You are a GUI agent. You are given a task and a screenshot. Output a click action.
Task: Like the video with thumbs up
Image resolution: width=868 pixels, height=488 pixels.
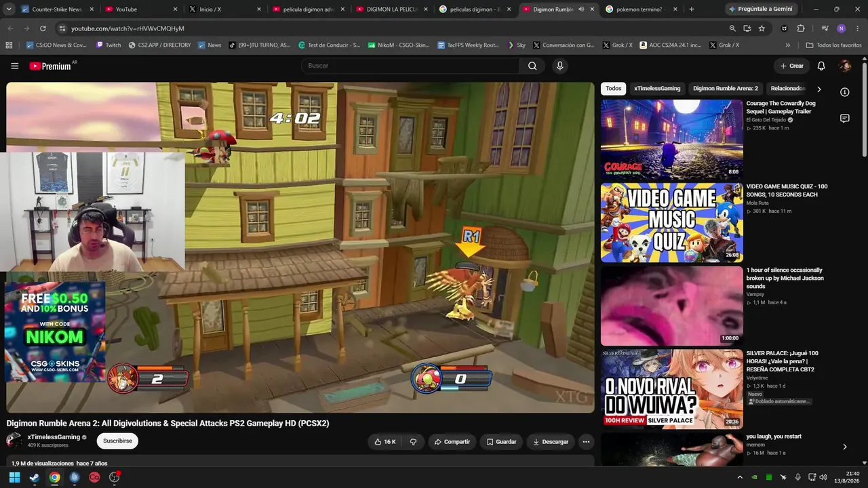[385, 442]
